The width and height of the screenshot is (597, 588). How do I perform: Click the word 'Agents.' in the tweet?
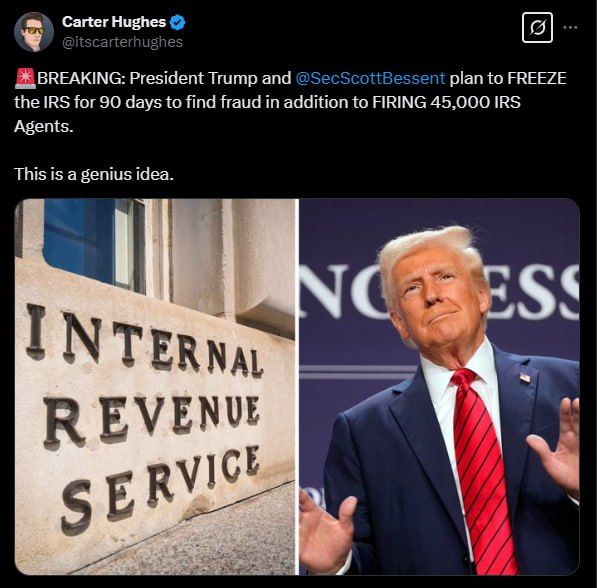(43, 126)
